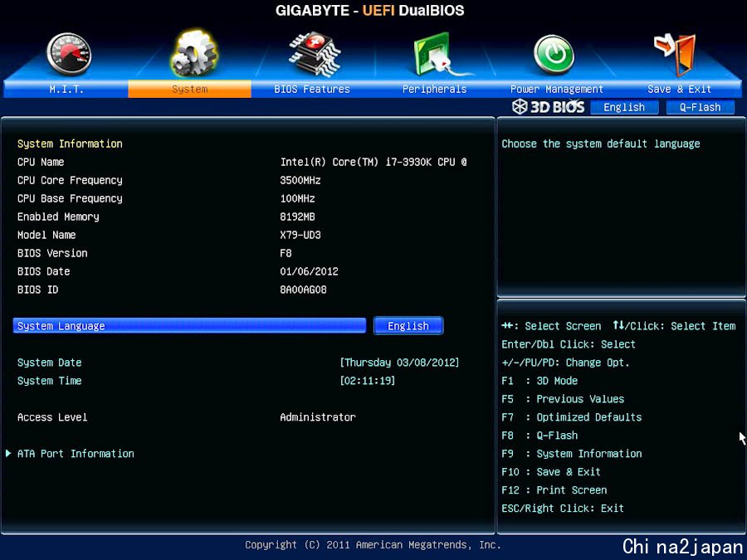Screen dimensions: 747x560
Task: Click the F7 Optimized Defaults help entry
Action: coord(572,417)
